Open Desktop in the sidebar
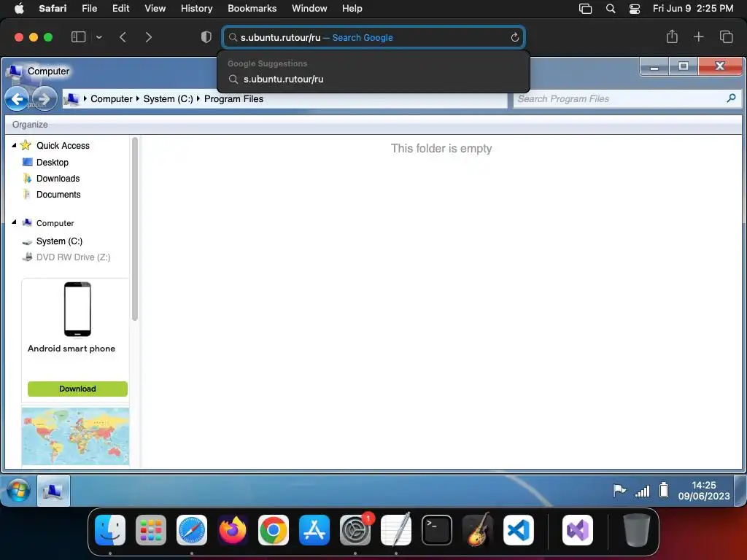The width and height of the screenshot is (747, 560). (x=53, y=163)
